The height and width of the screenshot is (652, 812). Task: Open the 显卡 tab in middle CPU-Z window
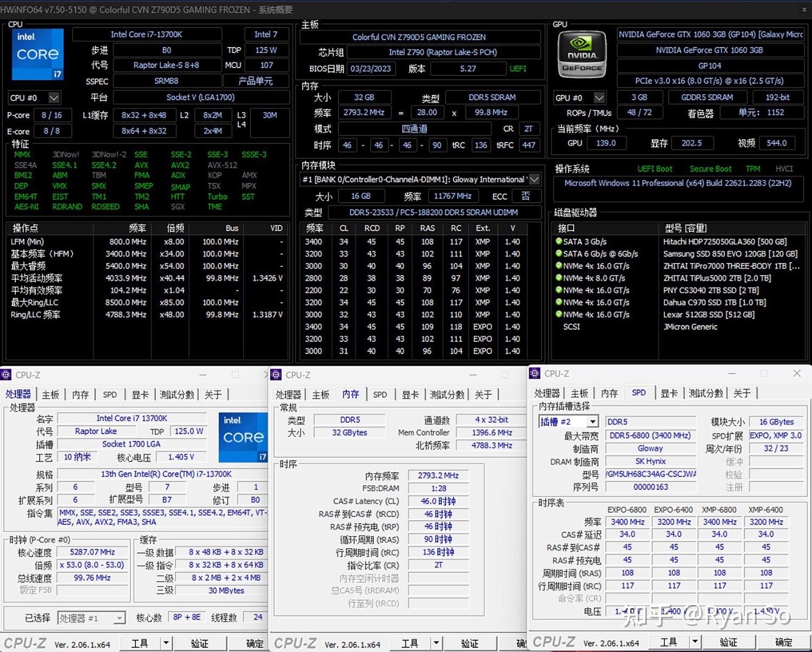pyautogui.click(x=410, y=395)
